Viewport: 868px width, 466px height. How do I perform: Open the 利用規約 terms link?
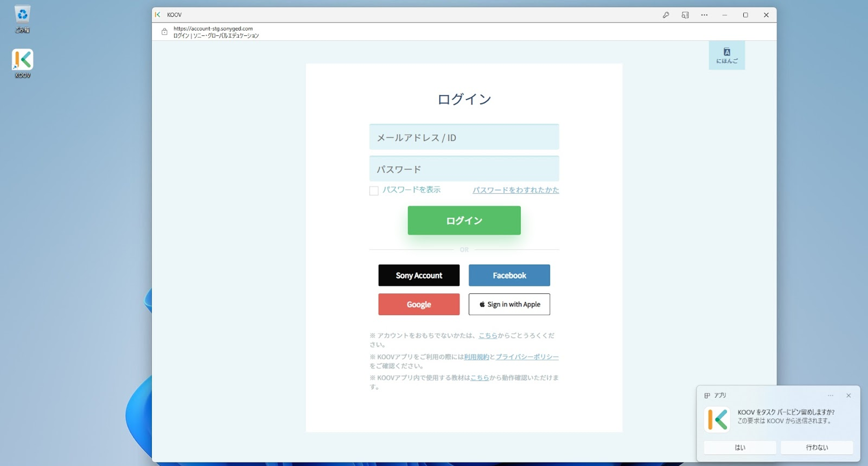pos(476,357)
